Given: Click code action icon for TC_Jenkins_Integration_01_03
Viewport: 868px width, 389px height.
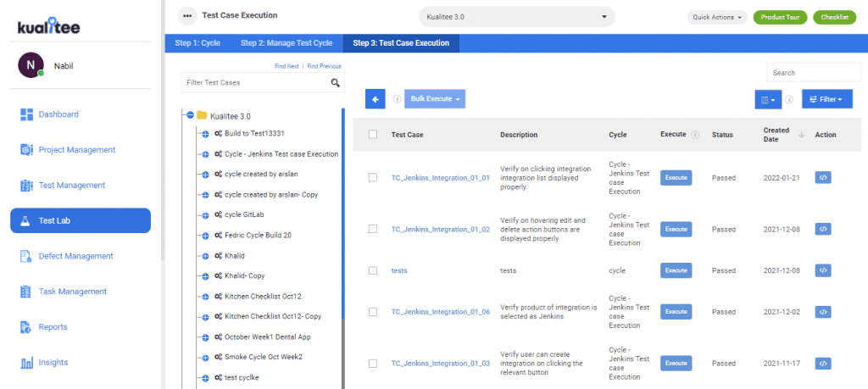Looking at the screenshot, I should pos(823,363).
